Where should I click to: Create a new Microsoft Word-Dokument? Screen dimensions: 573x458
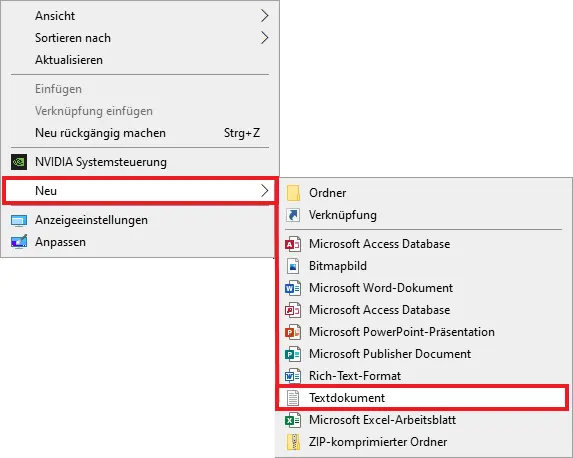point(381,288)
